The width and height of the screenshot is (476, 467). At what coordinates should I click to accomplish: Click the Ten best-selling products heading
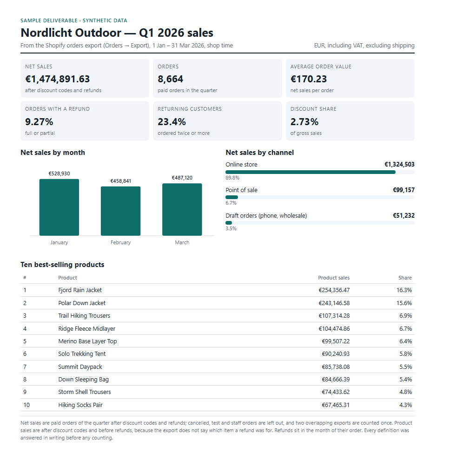[x=62, y=265]
